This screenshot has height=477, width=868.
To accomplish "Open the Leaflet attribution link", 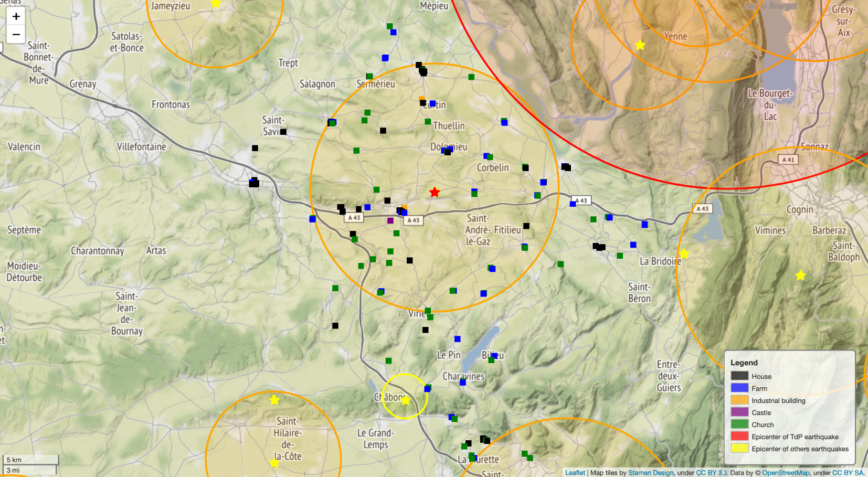I will pos(575,473).
